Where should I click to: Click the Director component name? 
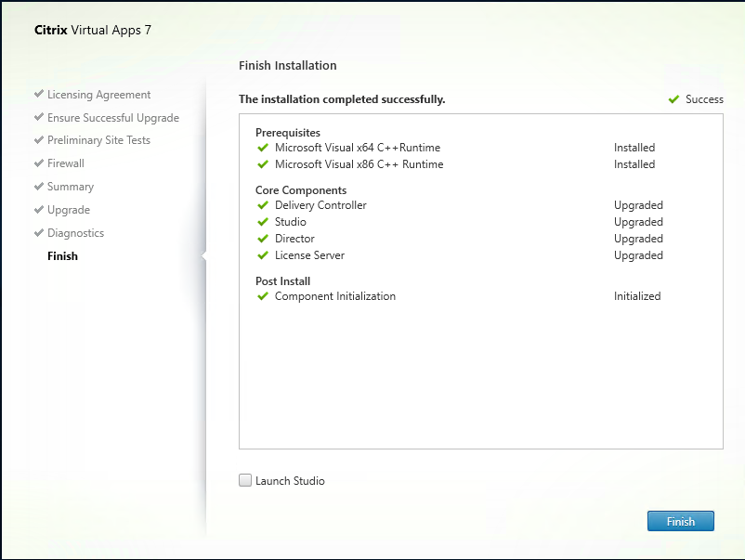pyautogui.click(x=294, y=239)
